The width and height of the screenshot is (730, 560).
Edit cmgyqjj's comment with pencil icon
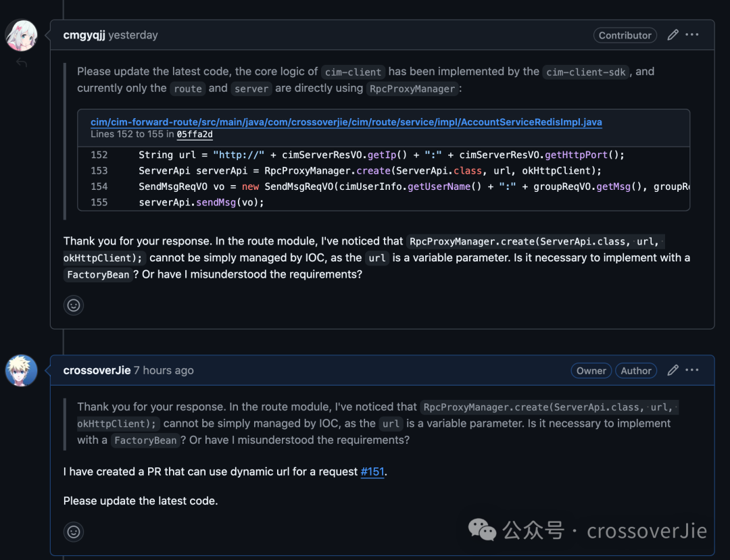pos(673,35)
